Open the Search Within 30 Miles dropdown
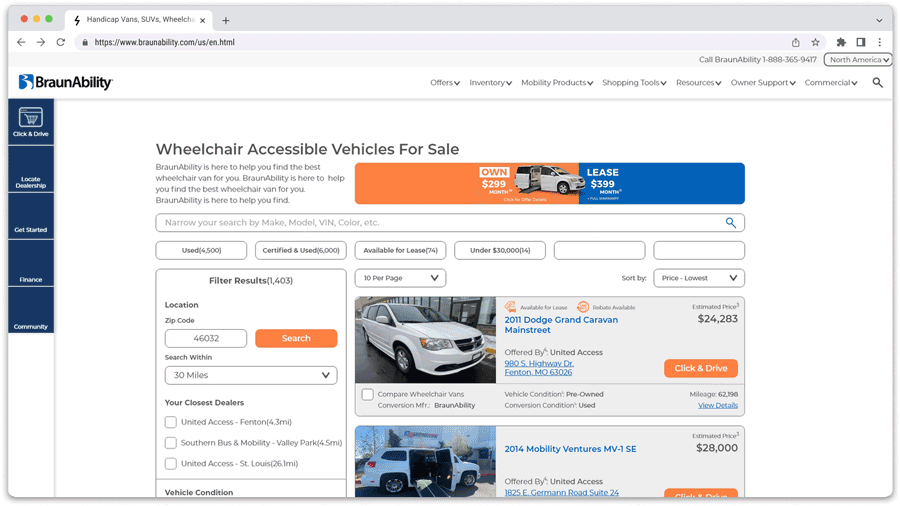 [251, 375]
